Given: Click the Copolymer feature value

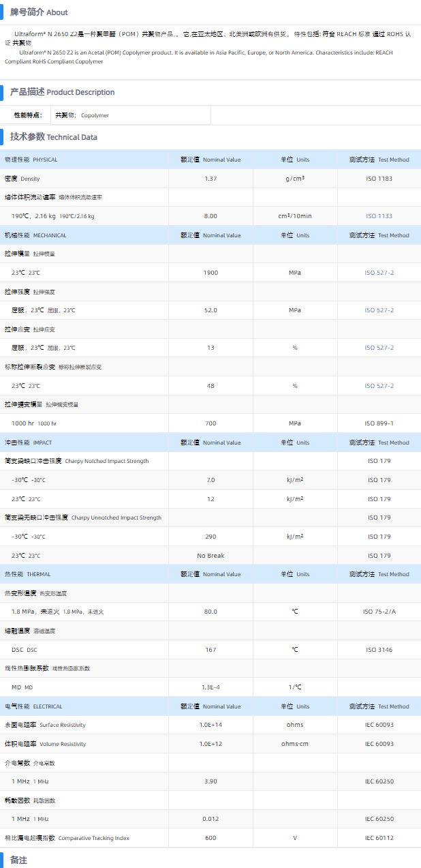Looking at the screenshot, I should tap(95, 115).
